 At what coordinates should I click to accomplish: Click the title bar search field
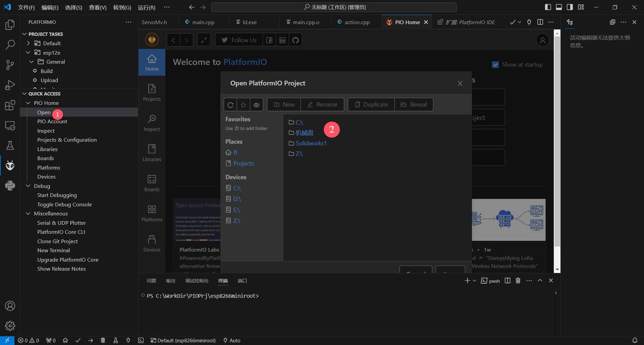(x=334, y=7)
